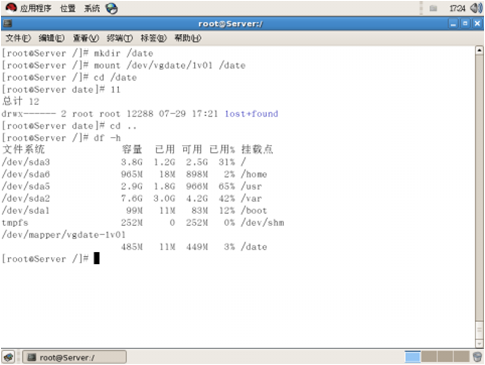The height and width of the screenshot is (365, 485).
Task: Click the 'mkdir /date' command text
Action: coord(123,53)
